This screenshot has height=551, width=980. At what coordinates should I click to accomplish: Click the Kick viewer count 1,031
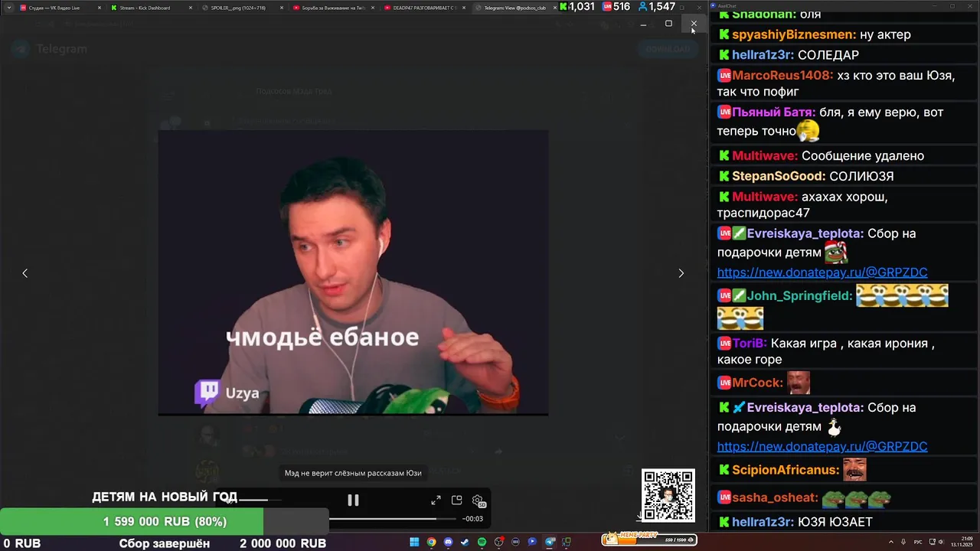coord(577,6)
